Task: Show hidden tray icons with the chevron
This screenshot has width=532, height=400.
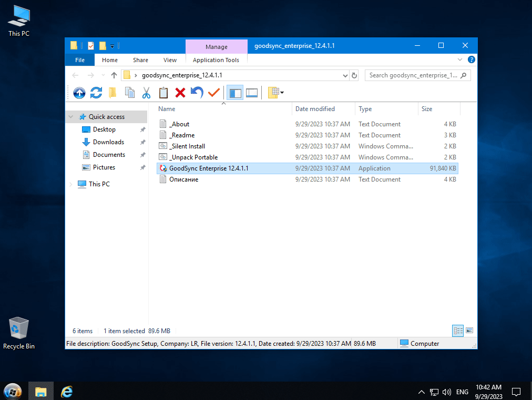Action: coord(422,392)
